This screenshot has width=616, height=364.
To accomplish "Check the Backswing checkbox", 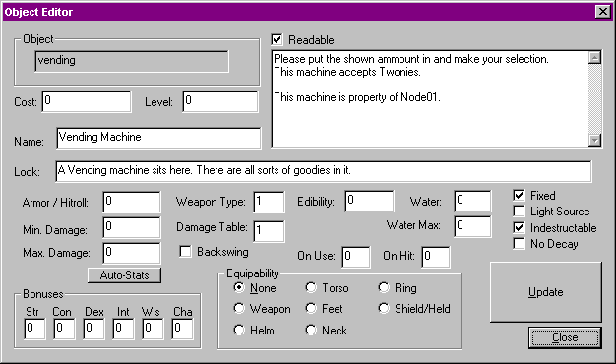I will [x=185, y=251].
